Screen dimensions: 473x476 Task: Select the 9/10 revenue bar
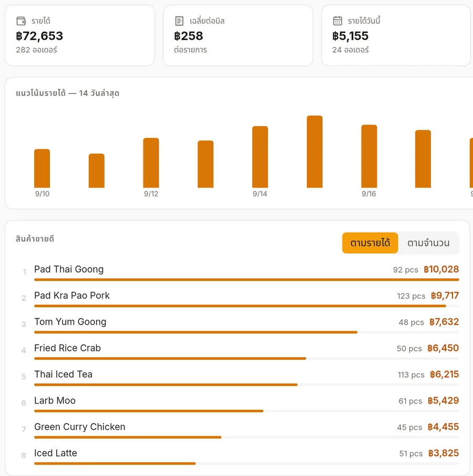coord(42,168)
